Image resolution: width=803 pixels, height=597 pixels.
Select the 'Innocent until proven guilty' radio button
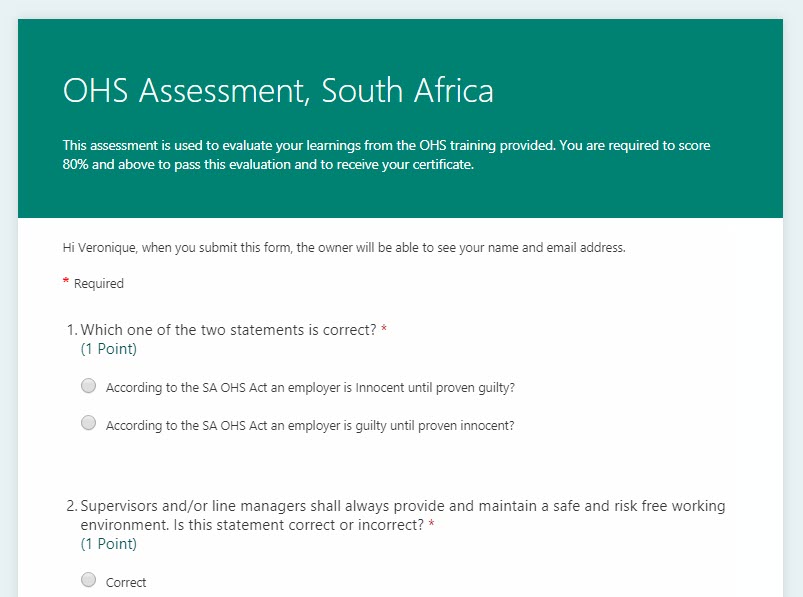(88, 385)
